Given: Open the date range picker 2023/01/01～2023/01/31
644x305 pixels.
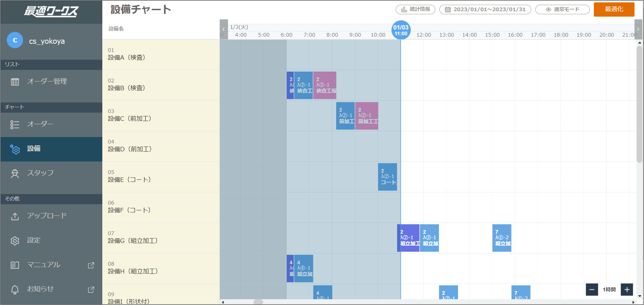Looking at the screenshot, I should coord(485,9).
